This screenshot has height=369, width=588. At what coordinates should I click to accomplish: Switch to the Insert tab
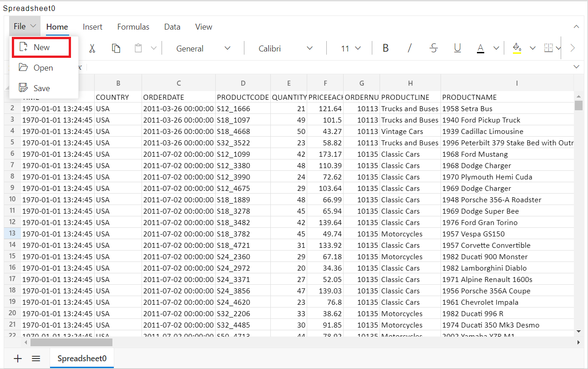tap(93, 27)
